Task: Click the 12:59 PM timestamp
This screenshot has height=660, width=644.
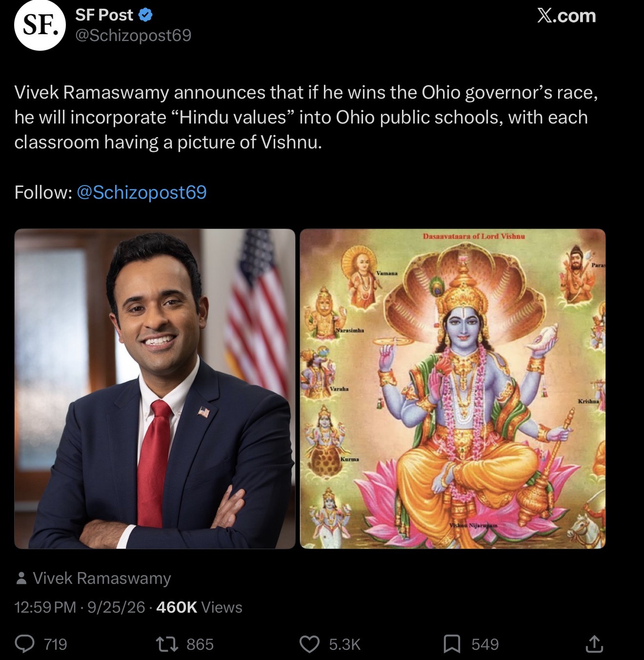Action: tap(45, 607)
